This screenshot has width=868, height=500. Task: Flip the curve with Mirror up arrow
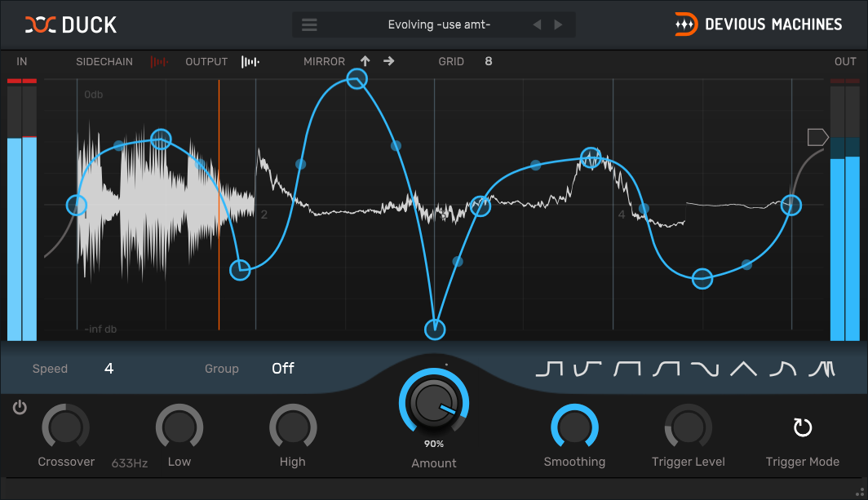click(365, 61)
